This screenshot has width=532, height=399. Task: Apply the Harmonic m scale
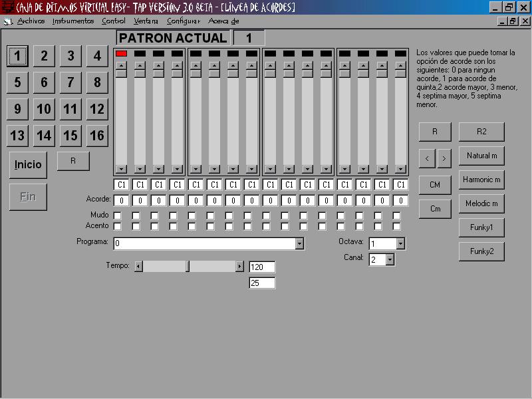(481, 180)
